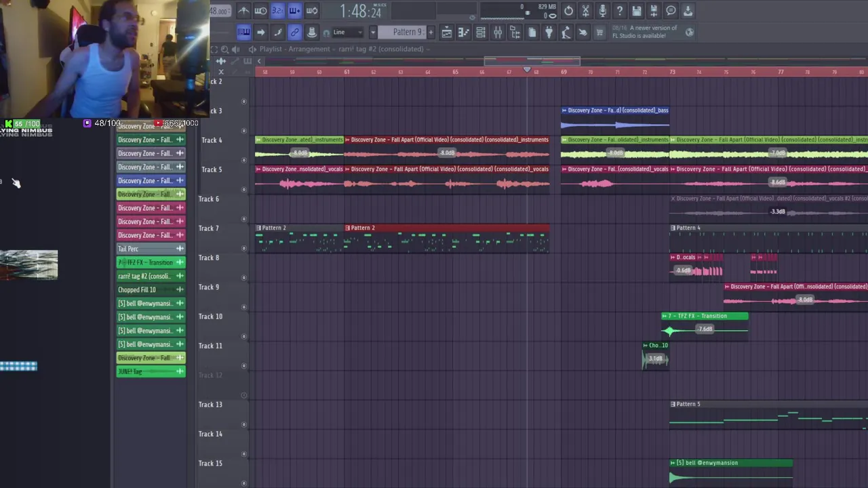
Task: Select Chopped Fill 10 in the picker
Action: [x=151, y=289]
